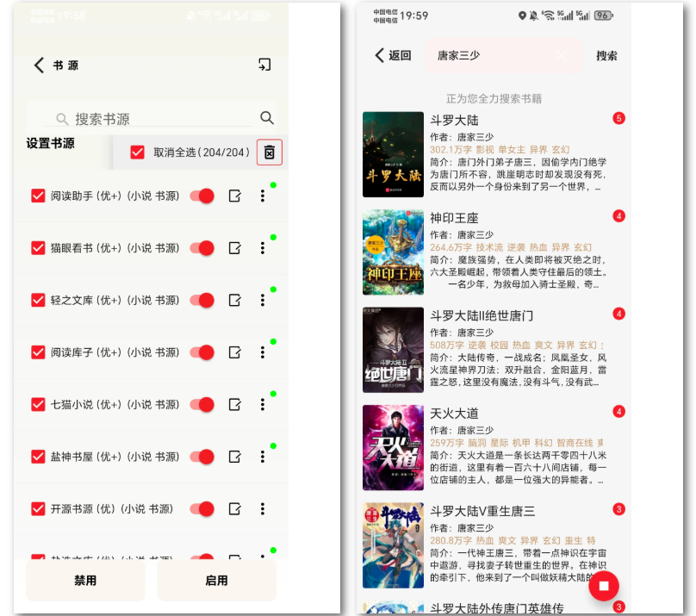Clear the 唐家三少 search text
Screen dimensions: 696x616
pyautogui.click(x=562, y=55)
